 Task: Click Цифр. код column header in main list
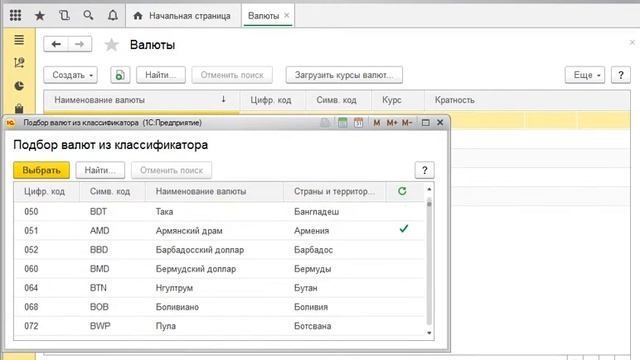[x=273, y=100]
